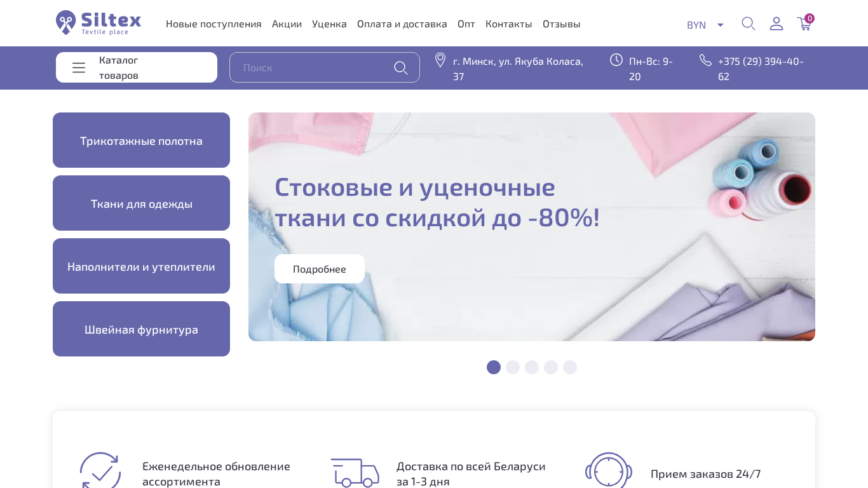
Task: Select the Ткани для одежды category
Action: point(141,203)
